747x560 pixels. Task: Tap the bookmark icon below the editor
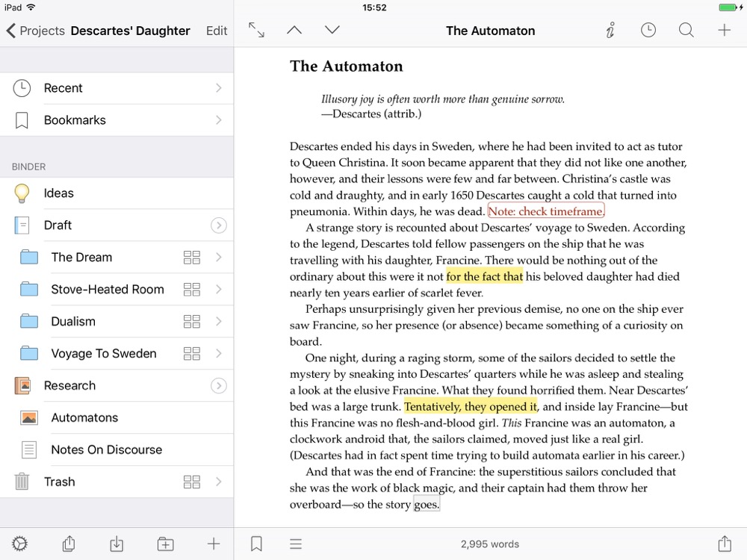click(256, 544)
